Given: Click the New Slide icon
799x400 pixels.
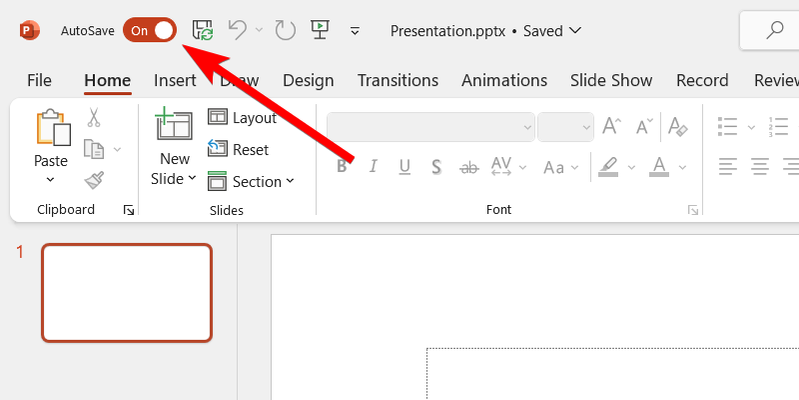Looking at the screenshot, I should (x=174, y=123).
